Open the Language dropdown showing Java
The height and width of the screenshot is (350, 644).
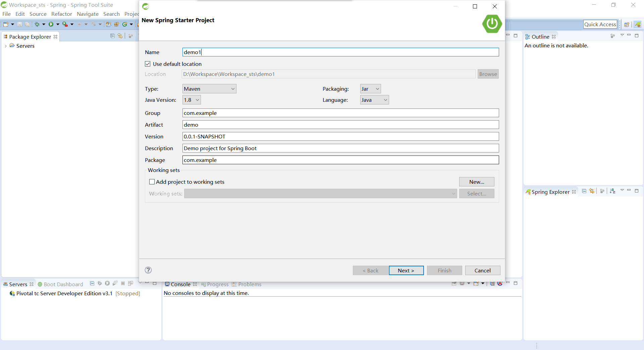coord(374,100)
